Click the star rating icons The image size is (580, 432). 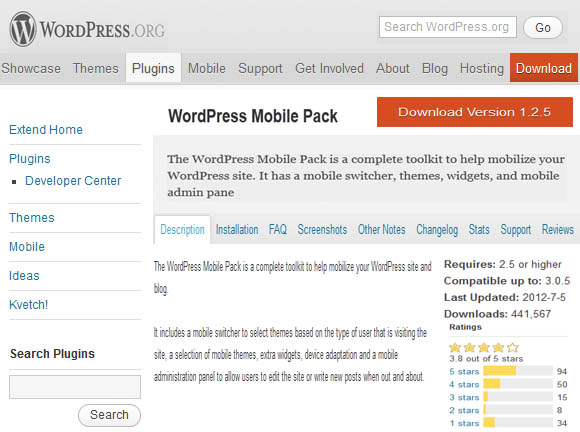pos(484,347)
